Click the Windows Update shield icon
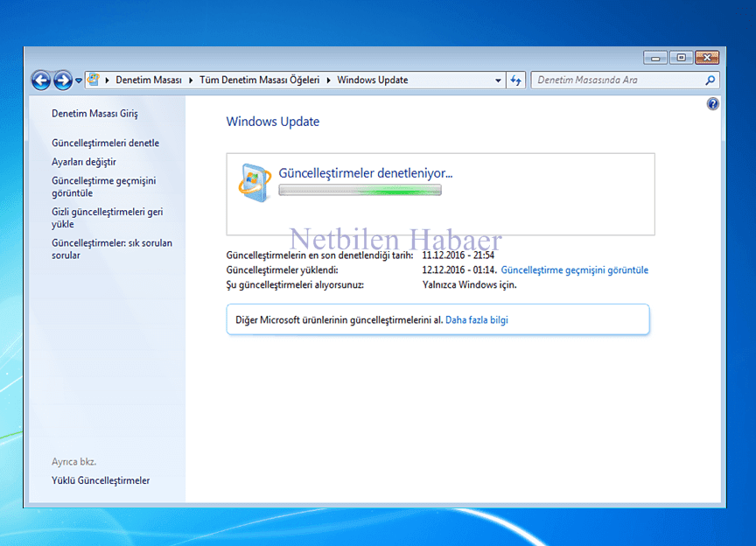 click(255, 183)
